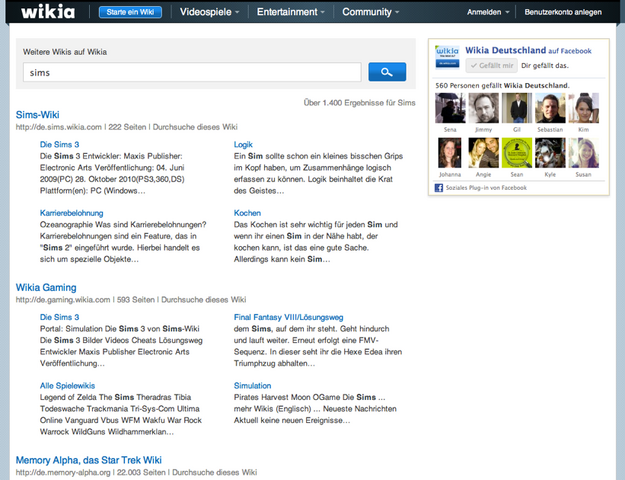Viewport: 625px width, 480px height.
Task: Open Kyle's profile picture
Action: 550,153
